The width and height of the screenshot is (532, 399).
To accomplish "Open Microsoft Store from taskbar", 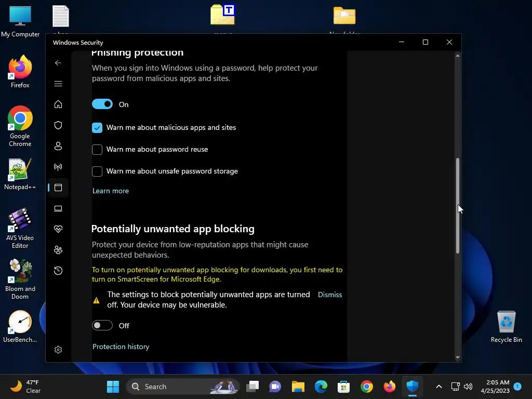I will [x=344, y=387].
